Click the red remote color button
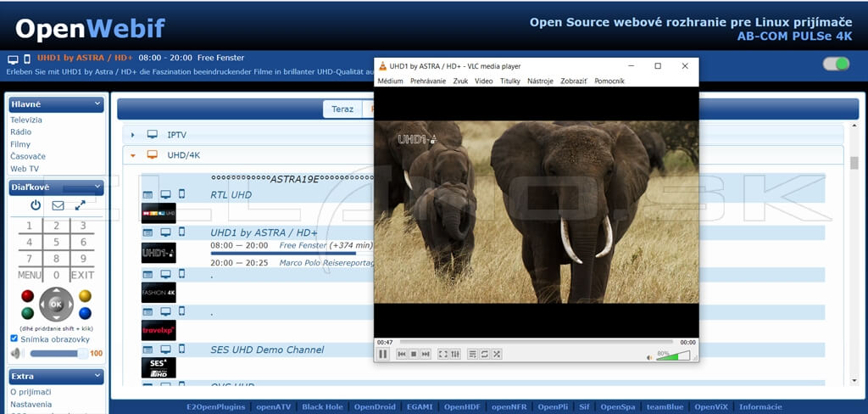868x414 pixels. click(x=28, y=295)
